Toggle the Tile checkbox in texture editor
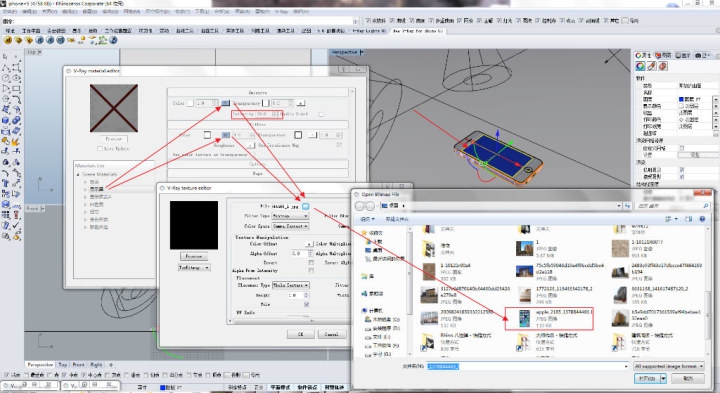The height and width of the screenshot is (393, 720). pyautogui.click(x=307, y=304)
